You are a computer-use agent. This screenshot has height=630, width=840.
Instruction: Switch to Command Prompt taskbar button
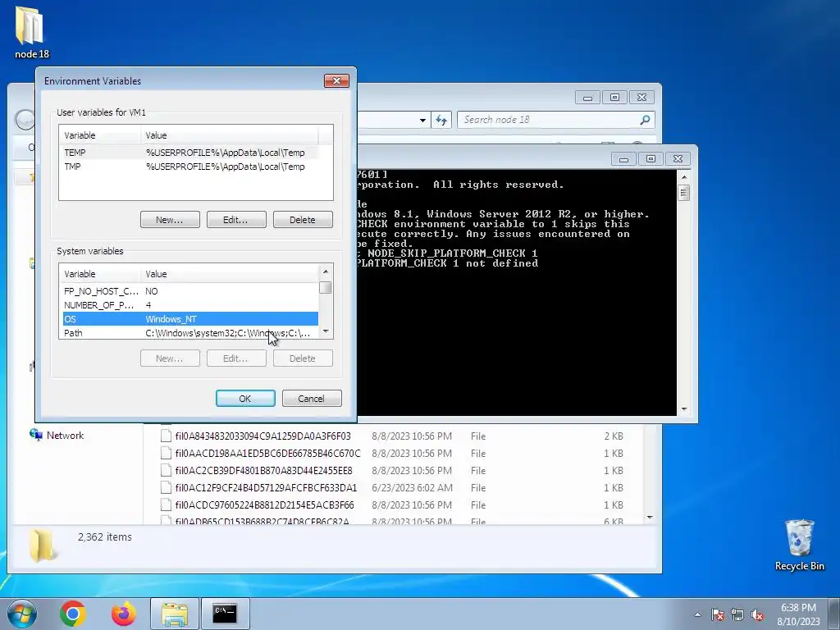(x=225, y=614)
